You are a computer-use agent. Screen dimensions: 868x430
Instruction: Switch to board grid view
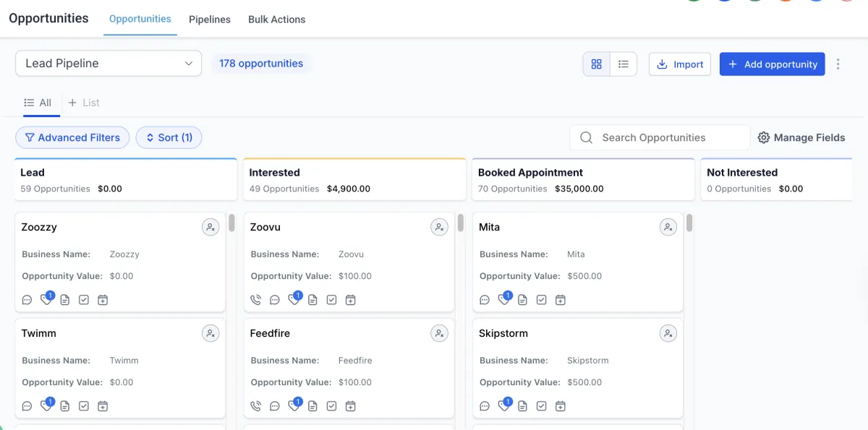pyautogui.click(x=597, y=64)
